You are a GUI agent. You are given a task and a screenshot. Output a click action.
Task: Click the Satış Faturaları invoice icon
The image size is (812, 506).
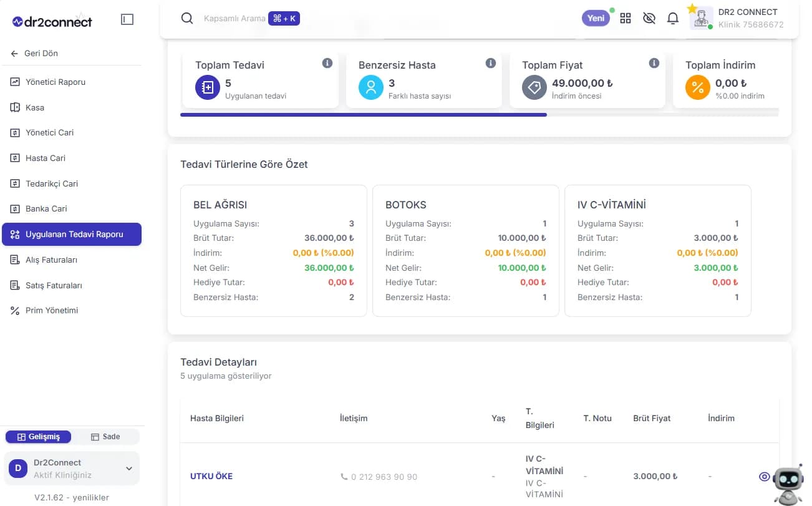pos(15,285)
